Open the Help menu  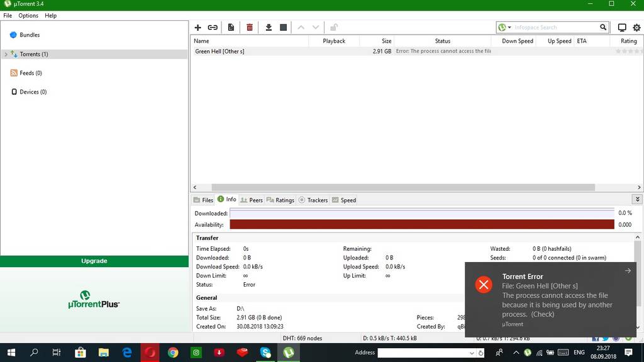point(50,16)
